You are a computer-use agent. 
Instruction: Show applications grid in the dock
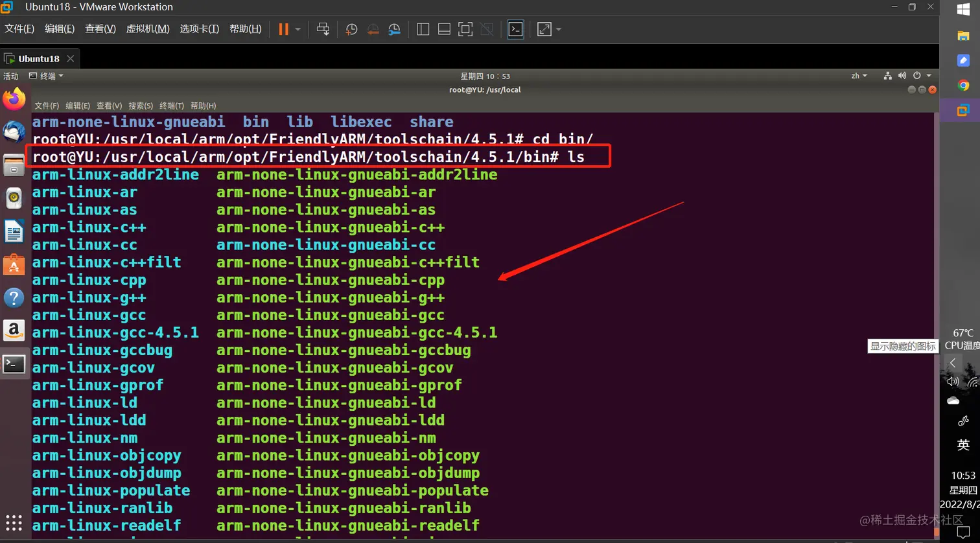click(14, 522)
